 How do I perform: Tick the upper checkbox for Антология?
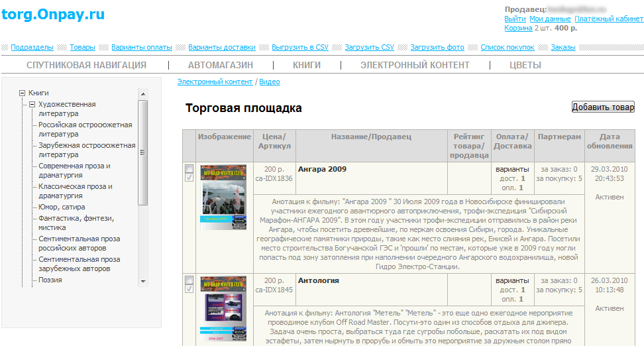(x=189, y=280)
